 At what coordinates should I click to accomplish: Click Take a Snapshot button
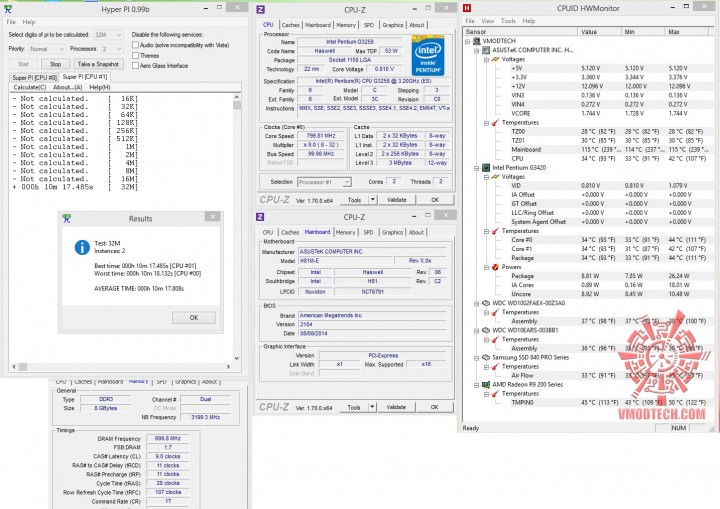pos(98,64)
